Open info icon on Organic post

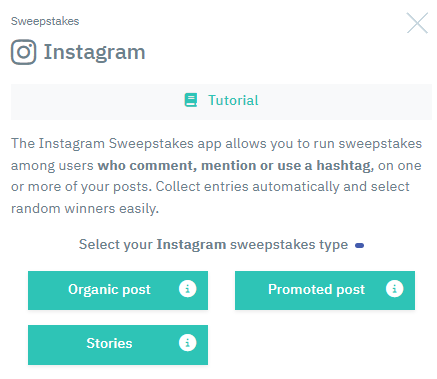188,289
